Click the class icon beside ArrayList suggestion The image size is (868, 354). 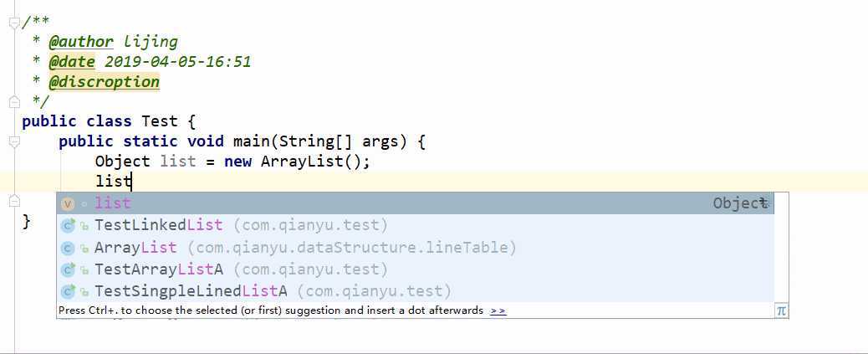pos(68,248)
